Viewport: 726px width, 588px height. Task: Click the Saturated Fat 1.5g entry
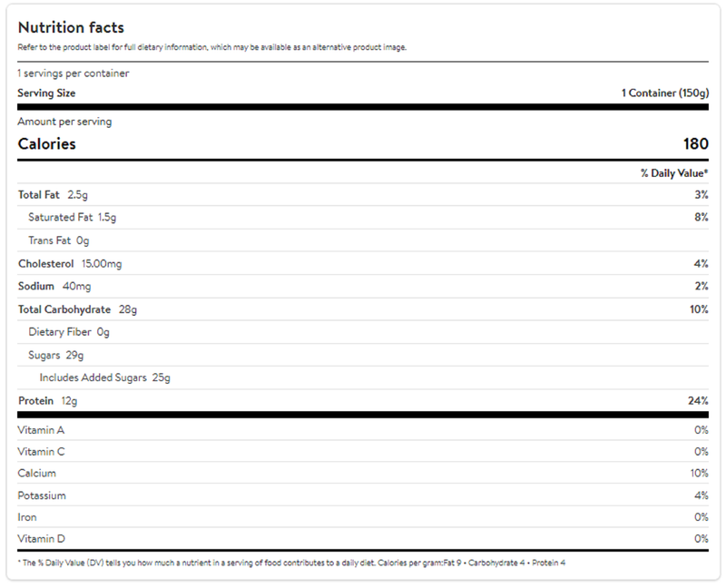click(x=73, y=218)
